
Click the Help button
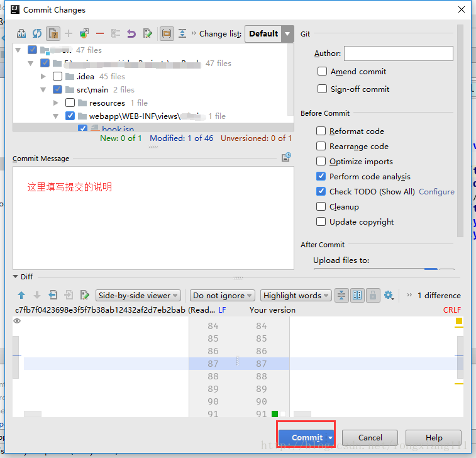click(x=433, y=438)
